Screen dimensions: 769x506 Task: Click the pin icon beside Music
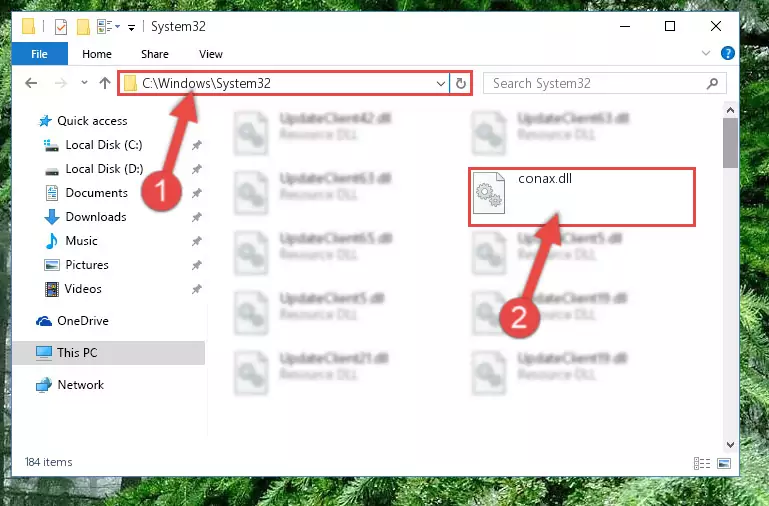(196, 241)
